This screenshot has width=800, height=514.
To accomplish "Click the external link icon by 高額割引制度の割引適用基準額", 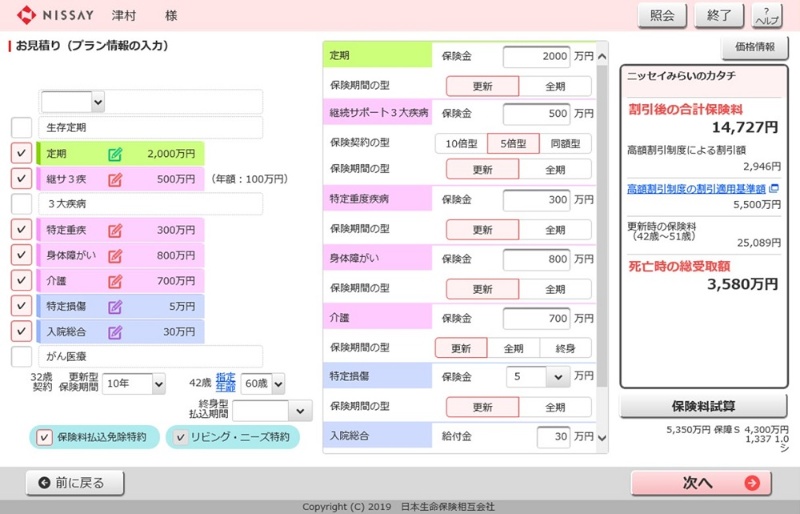I will pyautogui.click(x=773, y=188).
